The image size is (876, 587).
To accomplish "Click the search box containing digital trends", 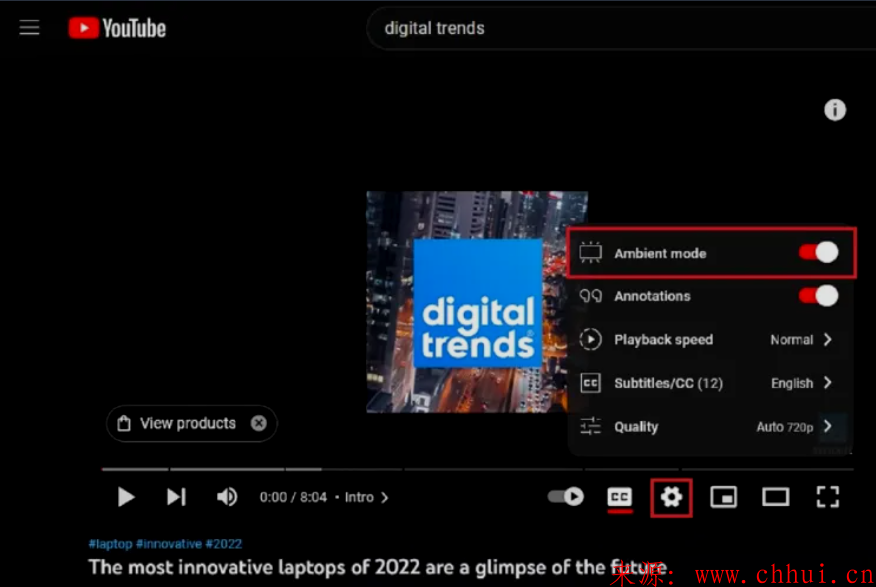I will 620,28.
